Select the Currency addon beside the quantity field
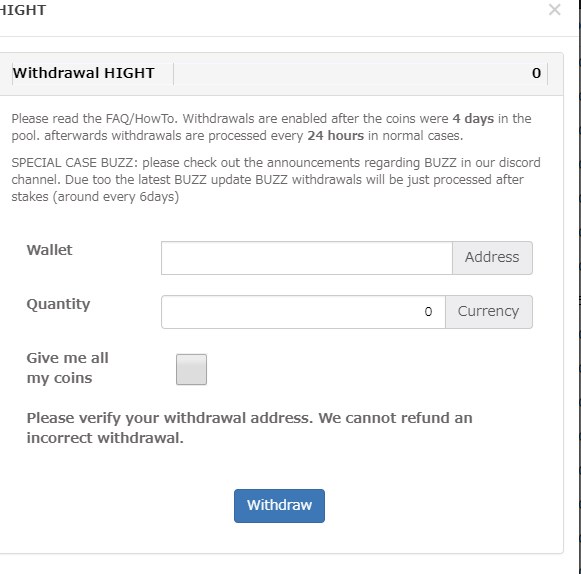 [489, 312]
